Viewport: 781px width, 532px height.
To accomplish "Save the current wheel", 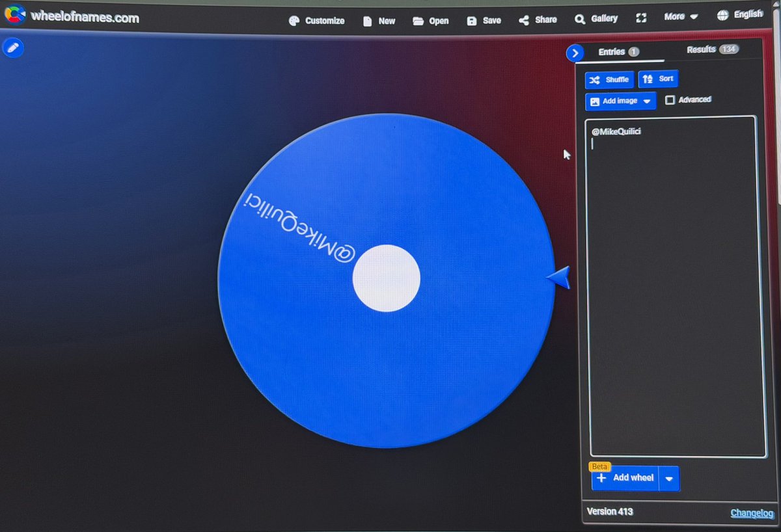I will pos(484,20).
